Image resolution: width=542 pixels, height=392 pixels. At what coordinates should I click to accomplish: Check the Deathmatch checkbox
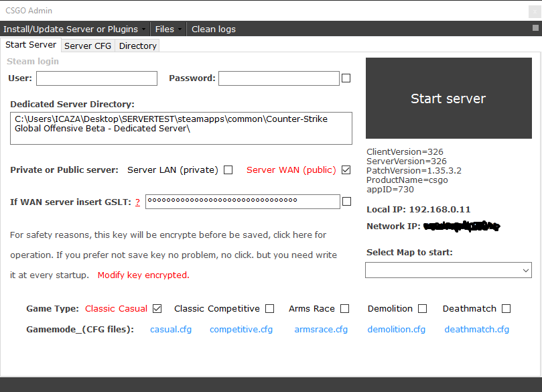(506, 308)
